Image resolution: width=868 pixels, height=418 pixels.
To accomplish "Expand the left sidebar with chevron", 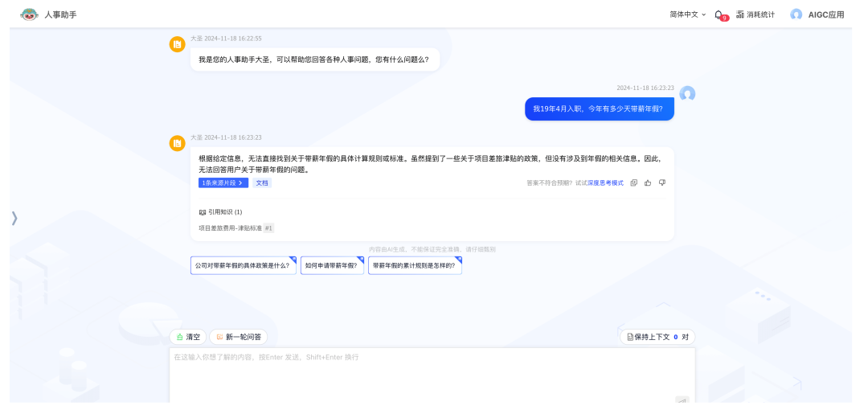I will pyautogui.click(x=14, y=218).
